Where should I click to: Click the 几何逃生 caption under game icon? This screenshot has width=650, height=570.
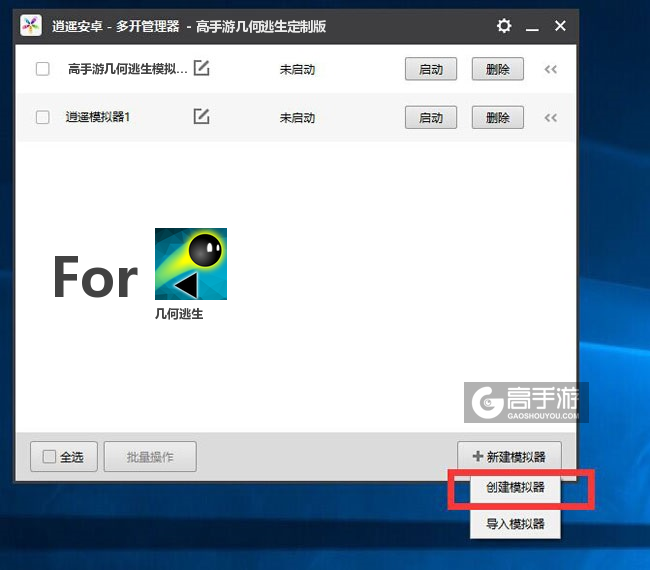pyautogui.click(x=179, y=314)
